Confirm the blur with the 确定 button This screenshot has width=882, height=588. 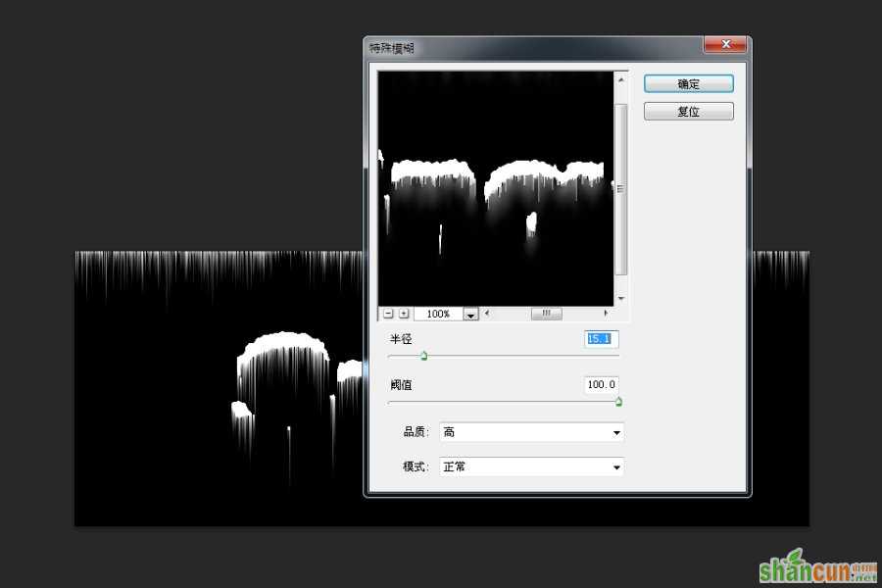click(689, 84)
